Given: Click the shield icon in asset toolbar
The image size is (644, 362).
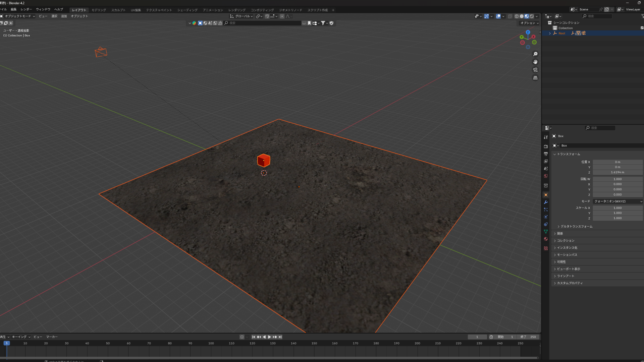Looking at the screenshot, I should (x=331, y=23).
